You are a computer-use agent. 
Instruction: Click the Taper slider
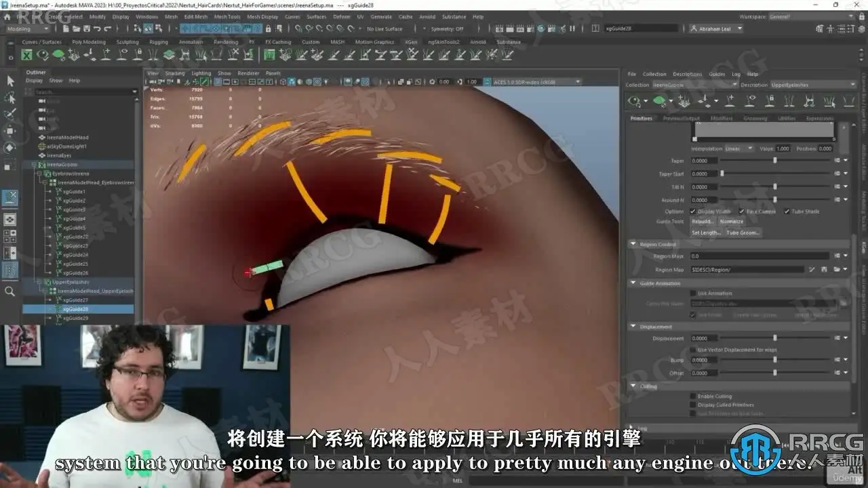(775, 161)
